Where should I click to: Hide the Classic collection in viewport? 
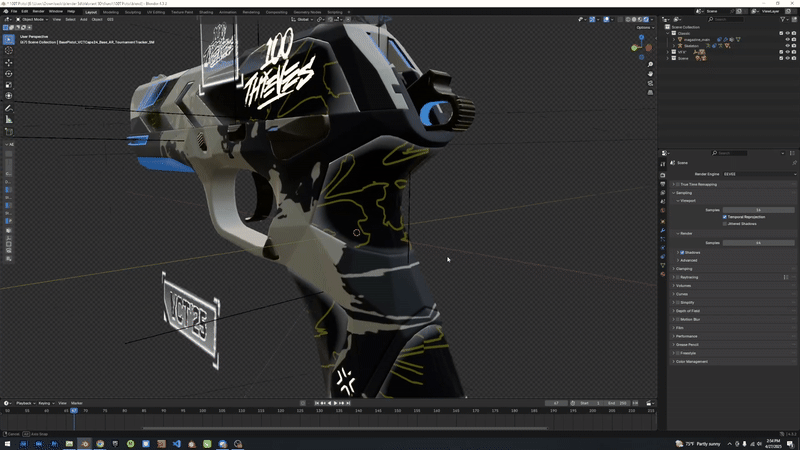pyautogui.click(x=787, y=33)
